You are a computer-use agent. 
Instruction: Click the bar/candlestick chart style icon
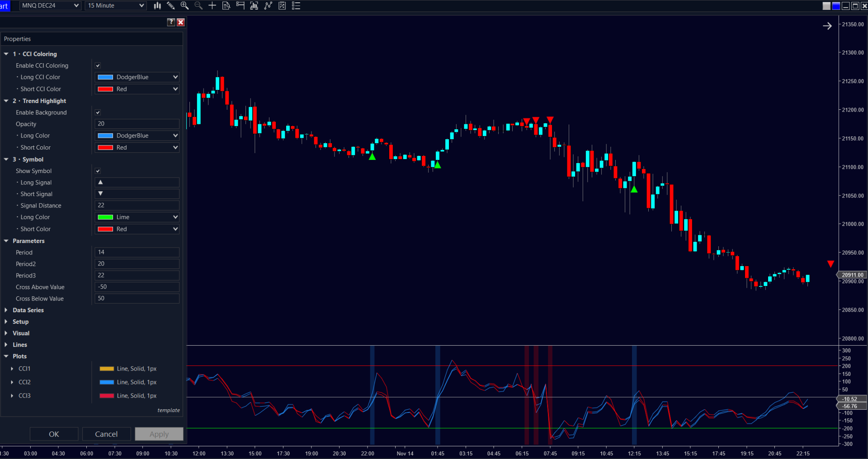(x=157, y=5)
